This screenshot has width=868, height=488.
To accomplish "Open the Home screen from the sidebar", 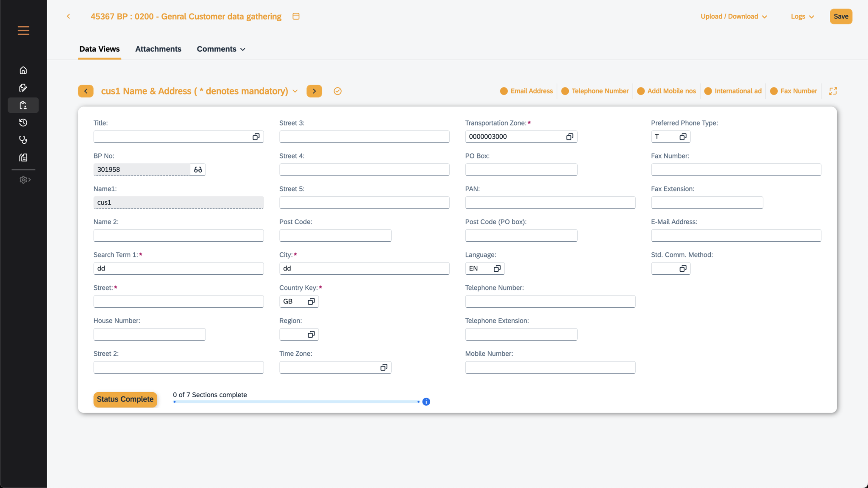I will 23,70.
